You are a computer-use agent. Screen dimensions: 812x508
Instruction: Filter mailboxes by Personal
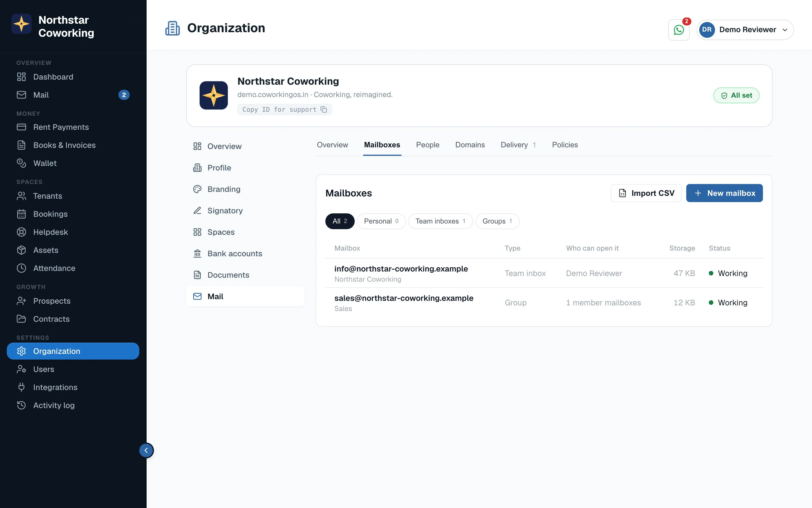click(x=381, y=221)
